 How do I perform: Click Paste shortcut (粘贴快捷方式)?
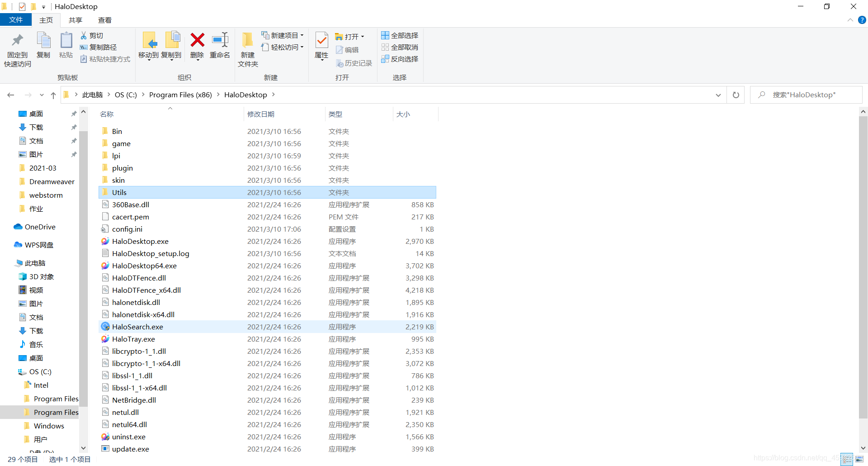[x=105, y=59]
